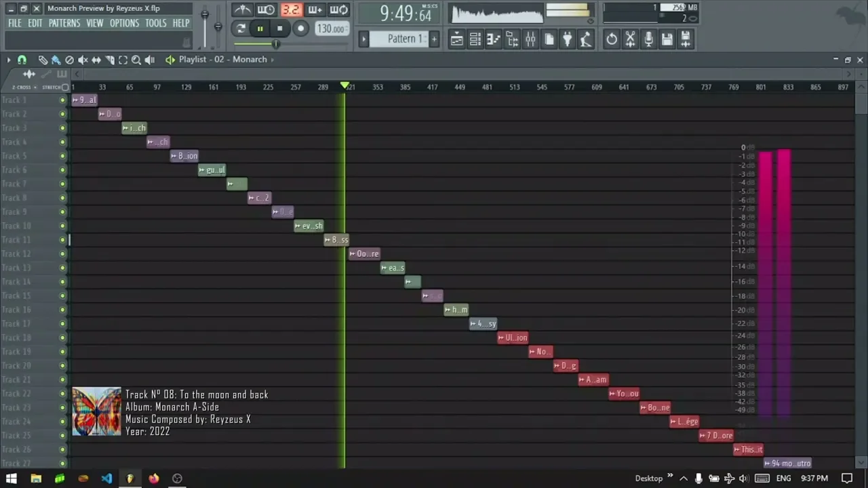The width and height of the screenshot is (868, 488).
Task: Click the green playhead marker on timeline
Action: pyautogui.click(x=344, y=86)
